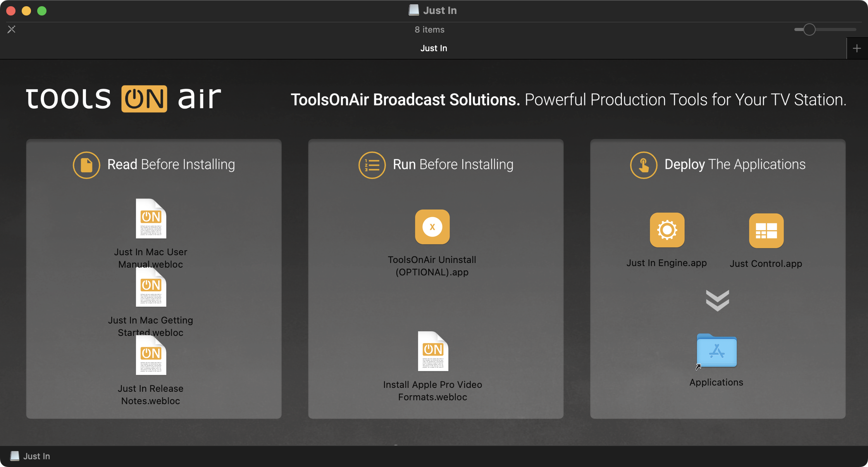Image resolution: width=868 pixels, height=467 pixels.
Task: Click the ToolsOnAir Uninstall (OPTIONAL).app label
Action: click(x=432, y=266)
